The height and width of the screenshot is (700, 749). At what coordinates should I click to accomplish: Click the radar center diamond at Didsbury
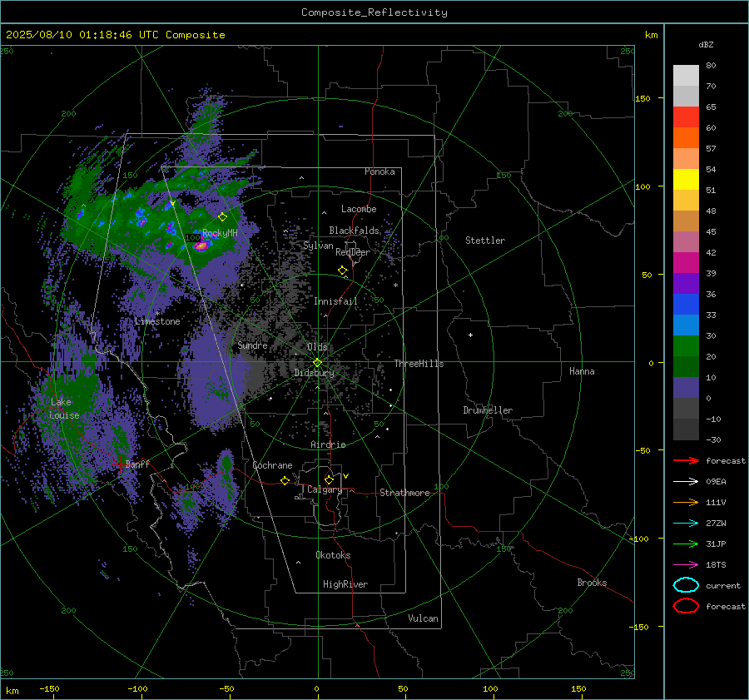pos(317,363)
